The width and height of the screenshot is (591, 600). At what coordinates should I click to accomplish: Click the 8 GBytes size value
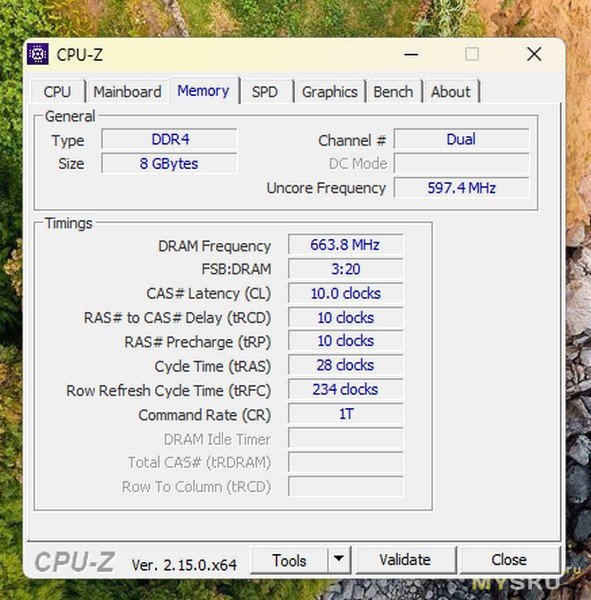point(170,164)
